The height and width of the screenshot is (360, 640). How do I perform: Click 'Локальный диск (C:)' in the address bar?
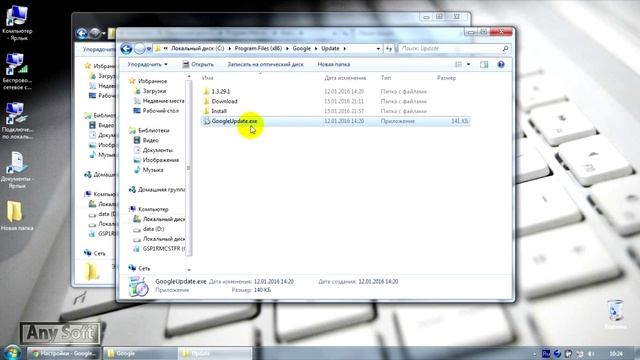pyautogui.click(x=198, y=48)
